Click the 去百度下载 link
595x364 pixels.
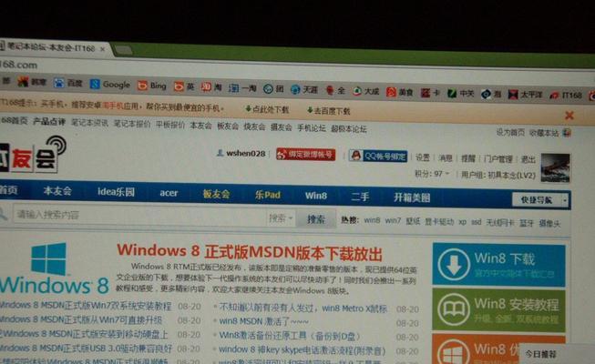[329, 111]
